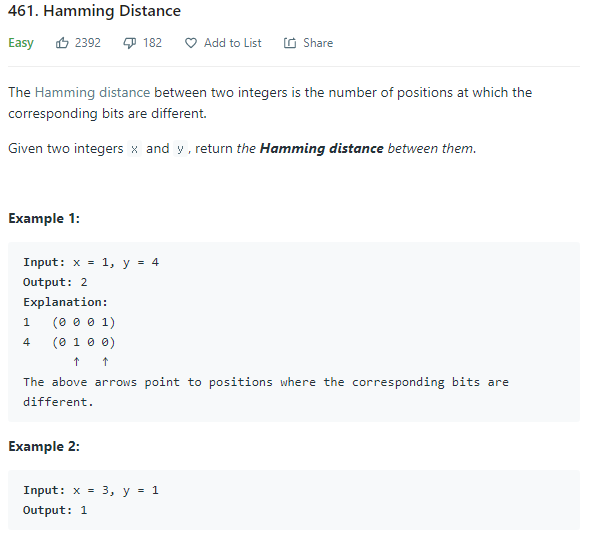Click the inline code variable y
The width and height of the screenshot is (589, 552).
click(x=180, y=149)
